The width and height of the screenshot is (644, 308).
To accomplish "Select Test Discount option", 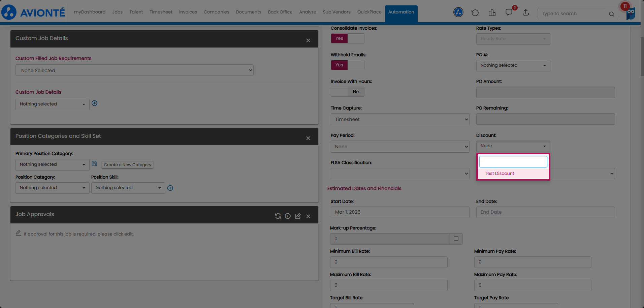I will [x=513, y=174].
